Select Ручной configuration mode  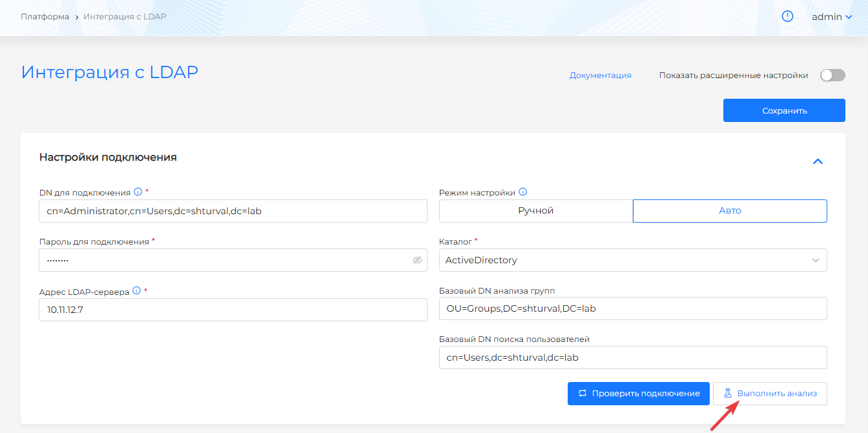535,211
